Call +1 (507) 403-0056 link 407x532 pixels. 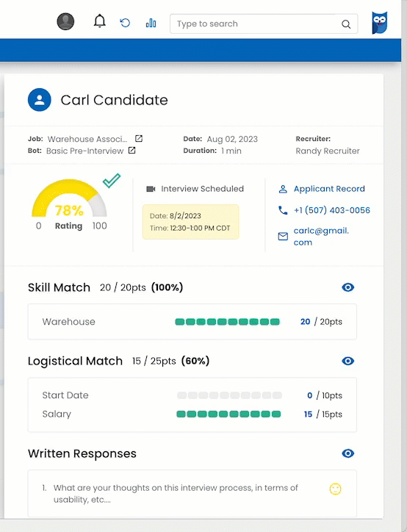click(x=332, y=210)
